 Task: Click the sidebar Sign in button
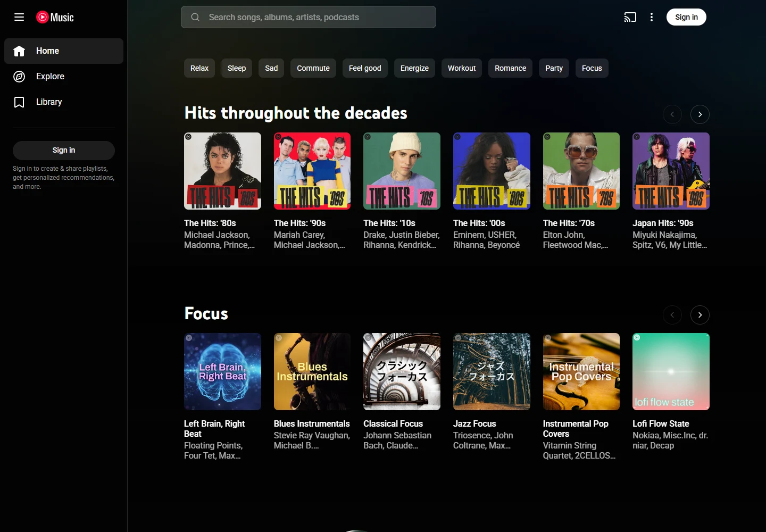64,150
